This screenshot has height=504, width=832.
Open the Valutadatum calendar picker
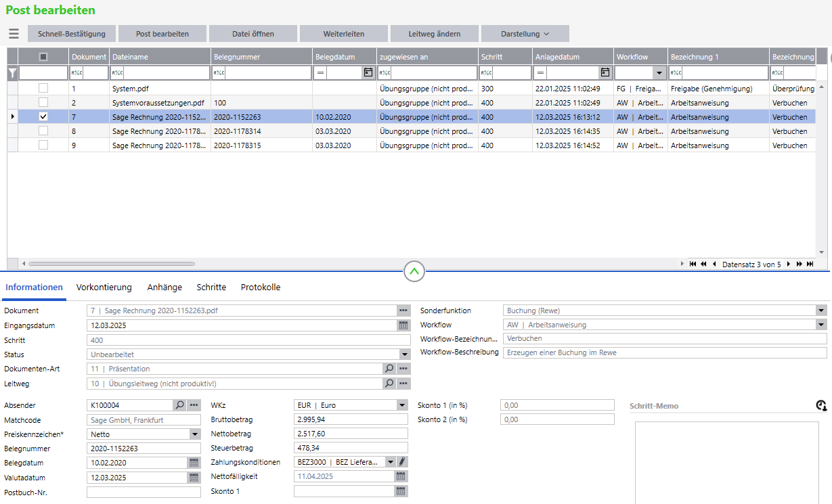pos(194,478)
